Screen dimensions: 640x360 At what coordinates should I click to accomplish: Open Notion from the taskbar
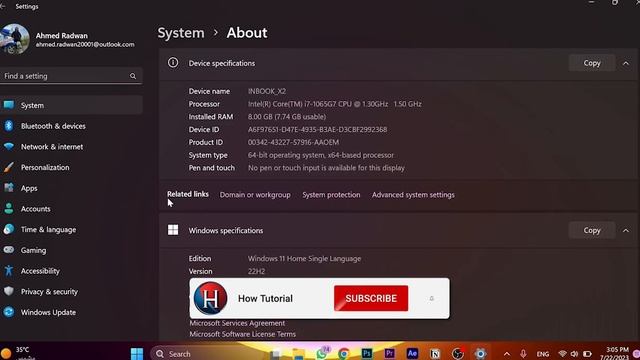coord(435,353)
